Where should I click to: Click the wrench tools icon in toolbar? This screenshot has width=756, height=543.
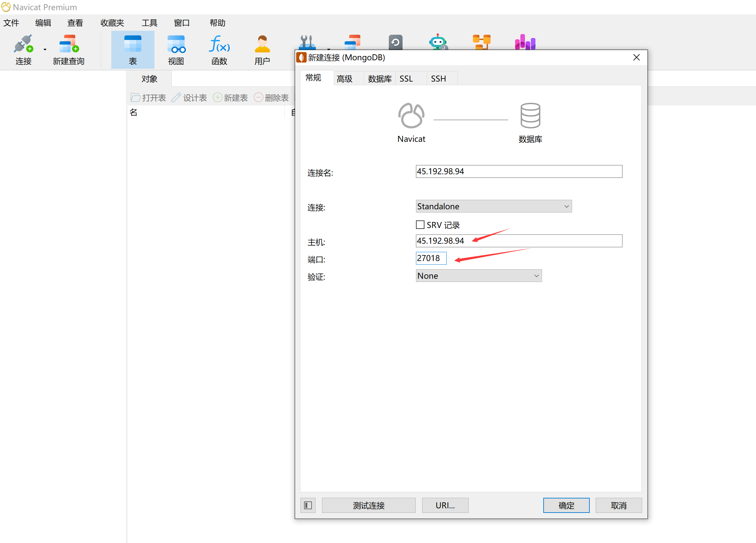307,42
